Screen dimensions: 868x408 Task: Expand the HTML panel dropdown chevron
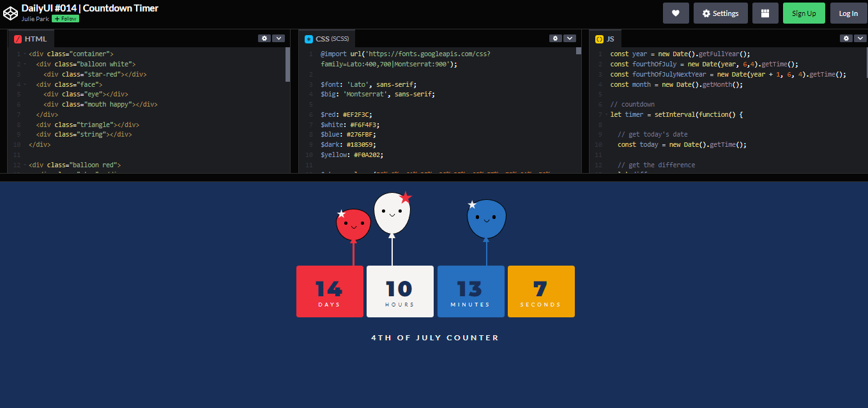pyautogui.click(x=278, y=38)
